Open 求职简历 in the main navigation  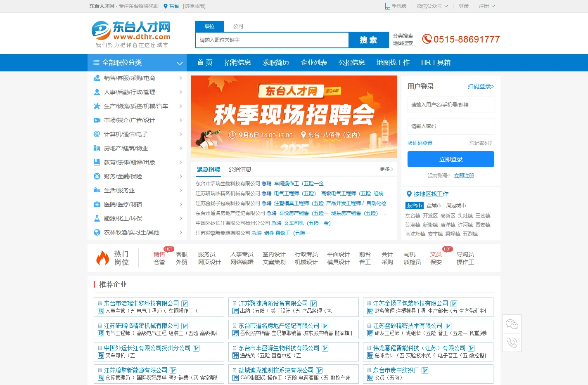click(276, 63)
